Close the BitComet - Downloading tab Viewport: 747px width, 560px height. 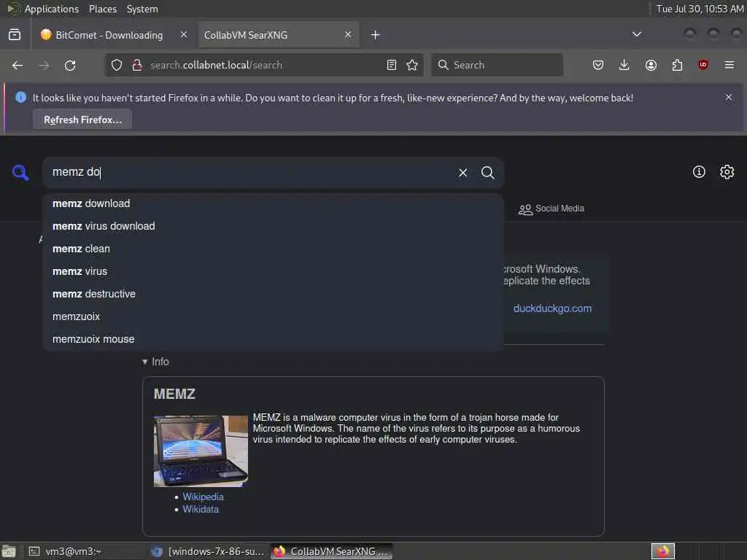tap(184, 35)
